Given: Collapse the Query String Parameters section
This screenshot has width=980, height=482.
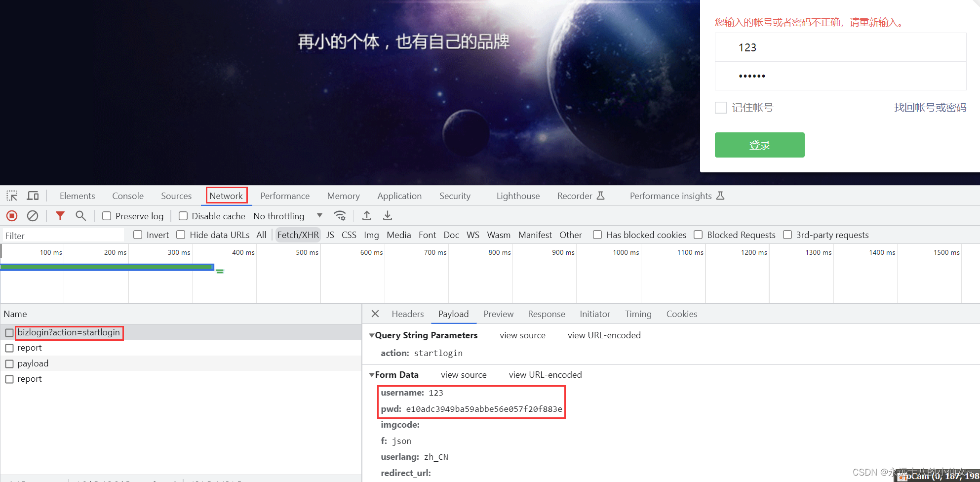Looking at the screenshot, I should click(x=372, y=335).
